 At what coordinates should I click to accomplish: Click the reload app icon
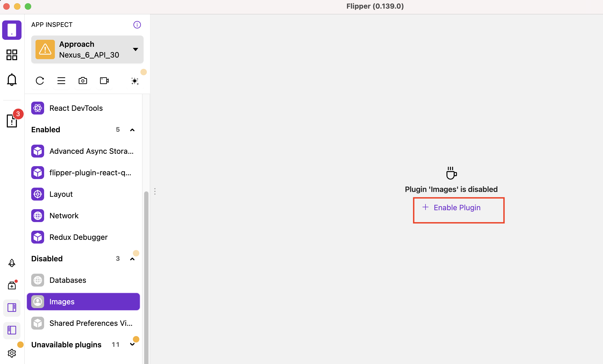[40, 81]
